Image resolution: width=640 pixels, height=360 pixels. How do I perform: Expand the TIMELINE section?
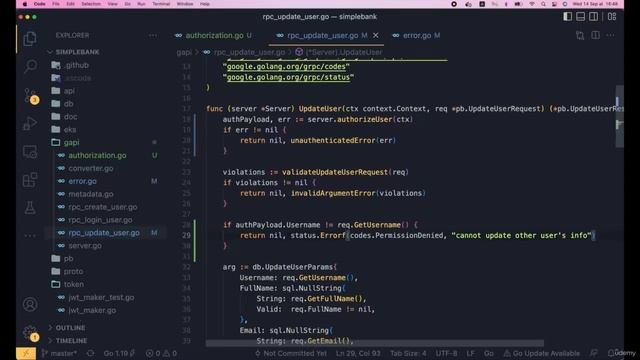tap(68, 340)
